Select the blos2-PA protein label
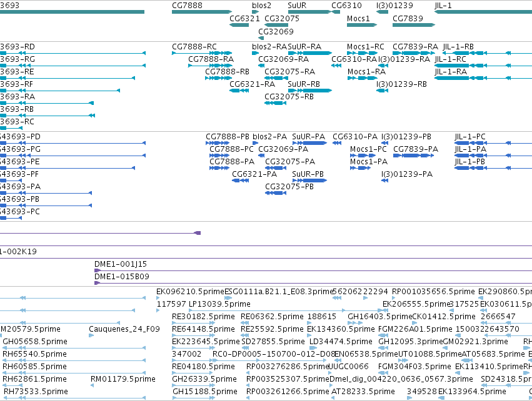 click(x=269, y=137)
